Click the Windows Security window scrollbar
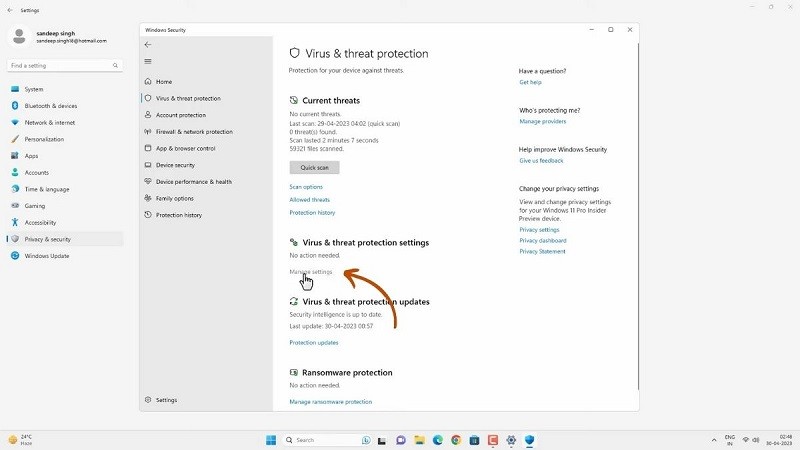 [638, 217]
